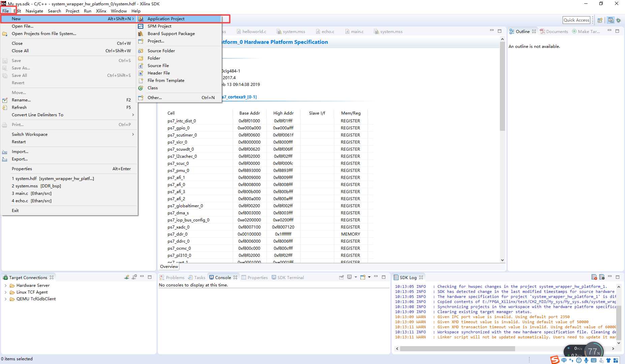Select Header File menu entry
625x364 pixels.
point(179,73)
